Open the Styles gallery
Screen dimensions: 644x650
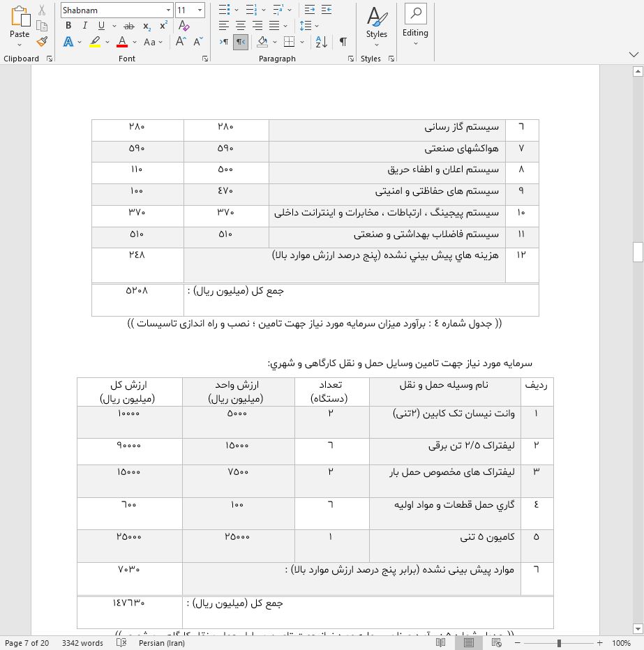point(377,27)
